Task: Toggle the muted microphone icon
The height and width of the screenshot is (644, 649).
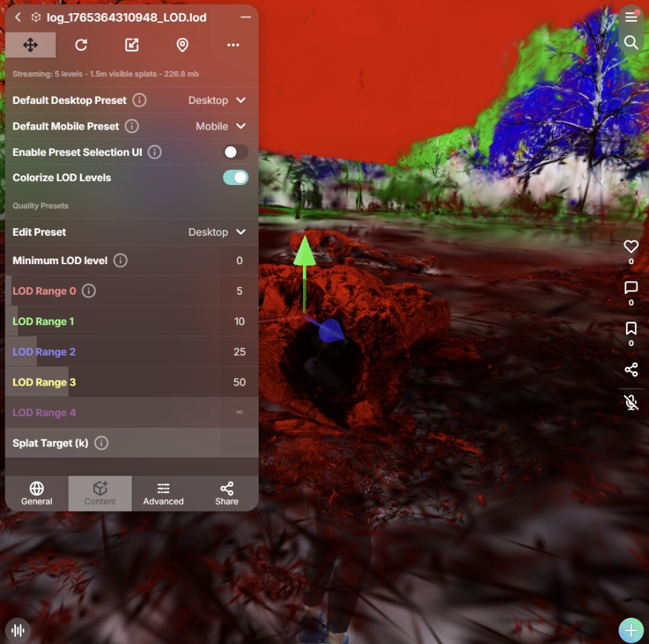Action: pyautogui.click(x=631, y=402)
